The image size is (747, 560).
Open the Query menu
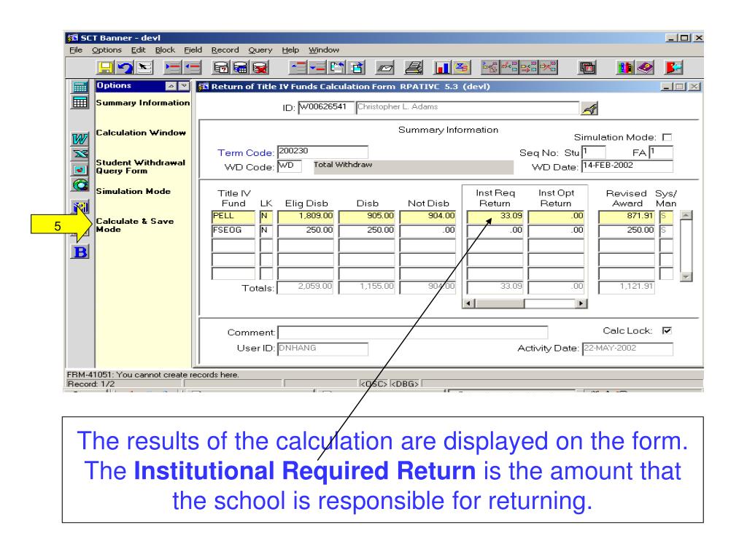coord(260,50)
